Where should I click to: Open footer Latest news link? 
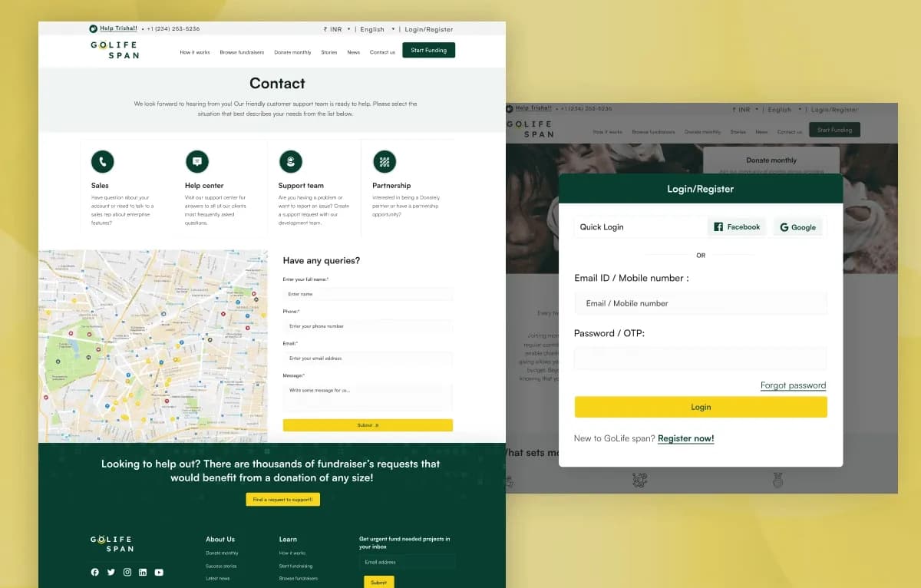(x=217, y=579)
